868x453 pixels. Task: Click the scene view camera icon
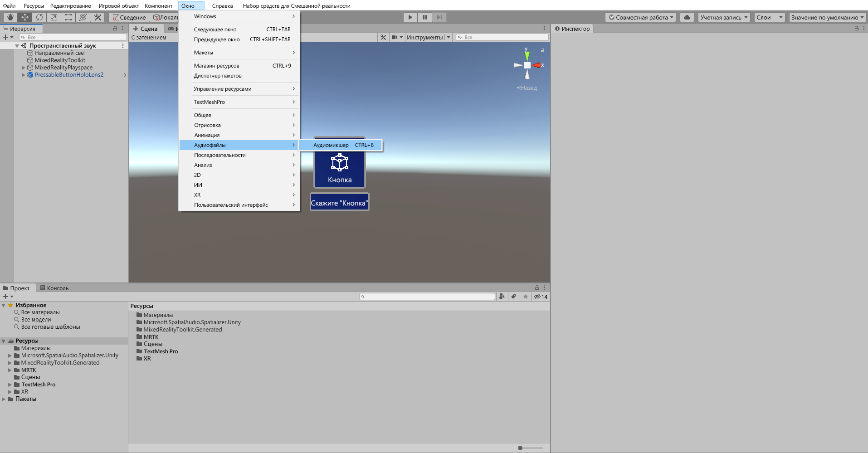coord(395,37)
